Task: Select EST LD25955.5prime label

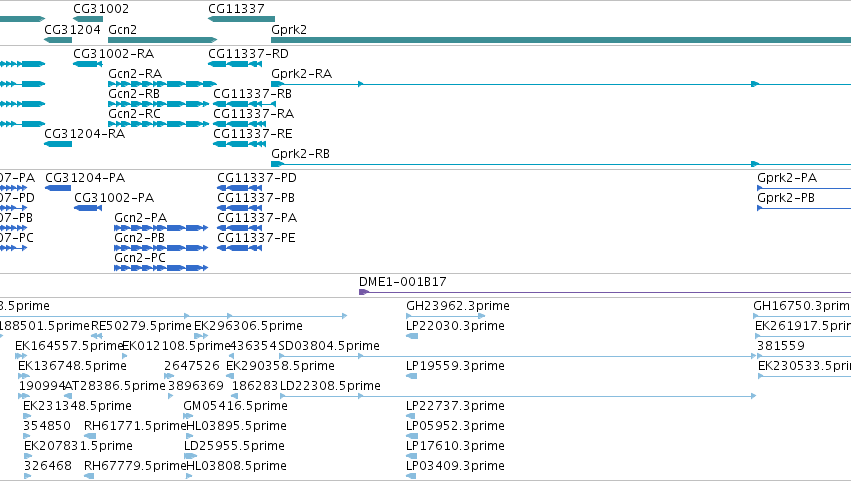Action: point(234,446)
